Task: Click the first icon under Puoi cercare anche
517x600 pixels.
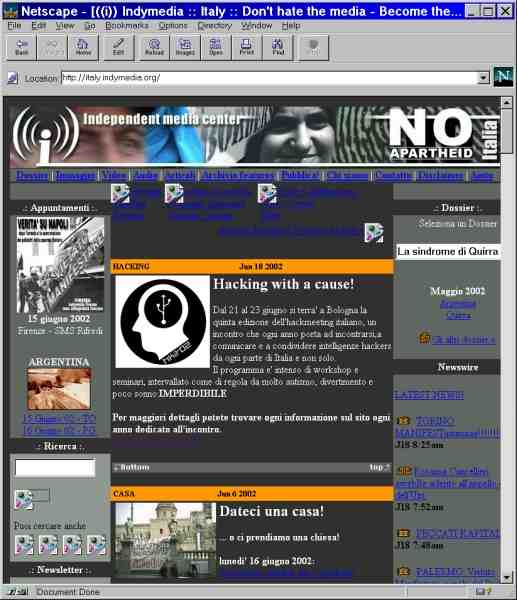Action: pos(24,545)
